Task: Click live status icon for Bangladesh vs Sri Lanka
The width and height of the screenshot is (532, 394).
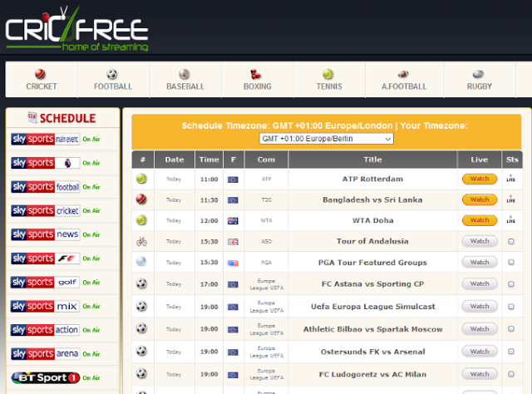Action: click(511, 199)
